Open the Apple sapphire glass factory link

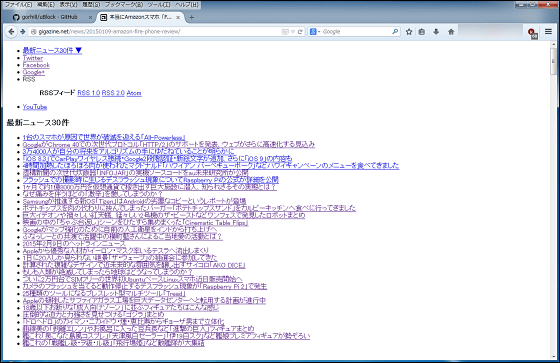point(144,300)
